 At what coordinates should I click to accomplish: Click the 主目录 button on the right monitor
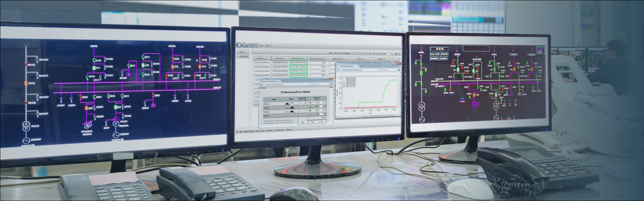439,49
